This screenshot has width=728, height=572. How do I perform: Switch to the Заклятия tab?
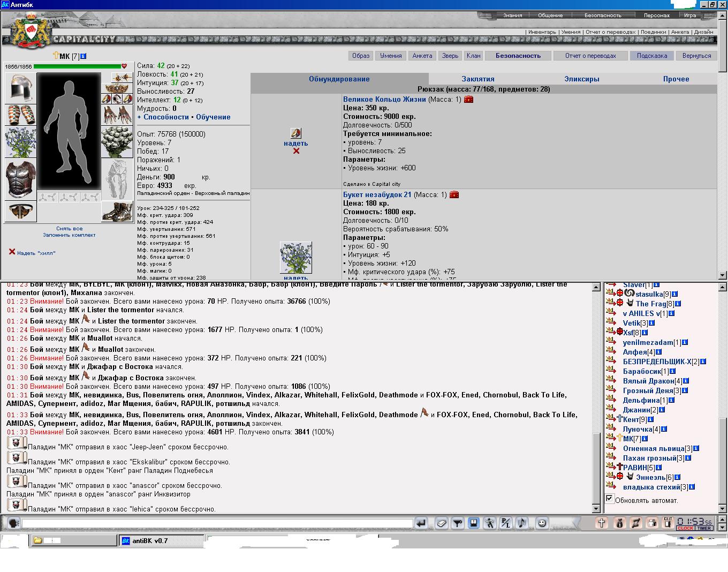478,79
